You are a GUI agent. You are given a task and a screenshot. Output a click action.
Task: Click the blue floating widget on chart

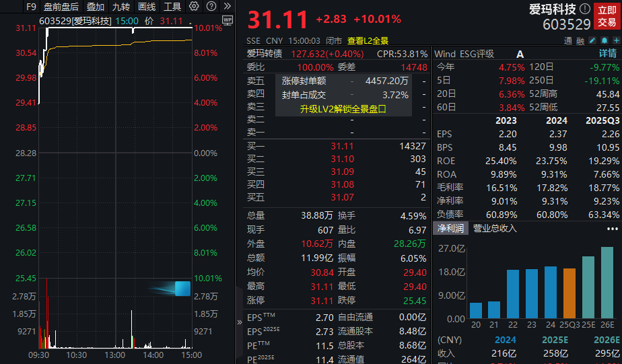182,288
